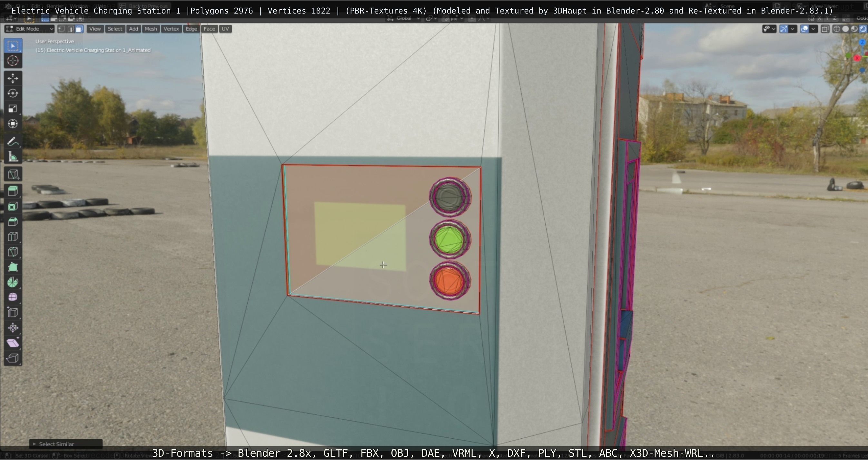Toggle viewport overlays display
This screenshot has height=460, width=868.
point(804,29)
